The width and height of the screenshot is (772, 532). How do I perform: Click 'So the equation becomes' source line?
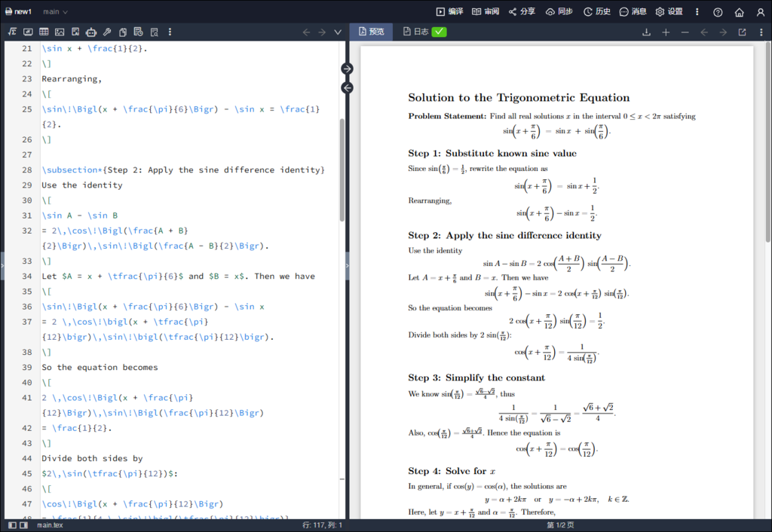click(100, 367)
